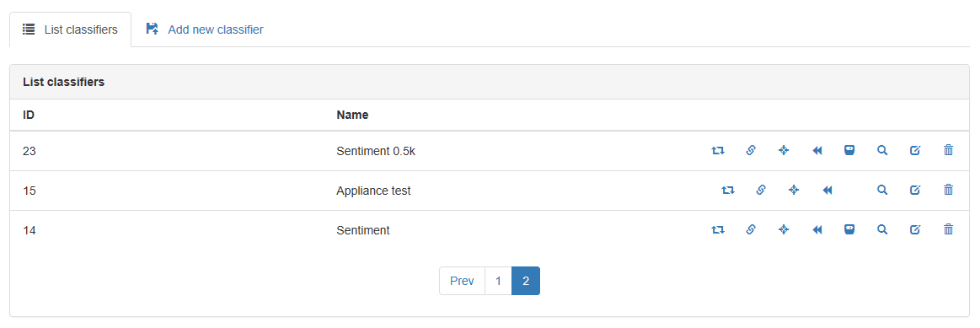Screen dimensions: 980x328
Task: Click crosshair move icon for ID 14 Sentiment
Action: (x=784, y=230)
